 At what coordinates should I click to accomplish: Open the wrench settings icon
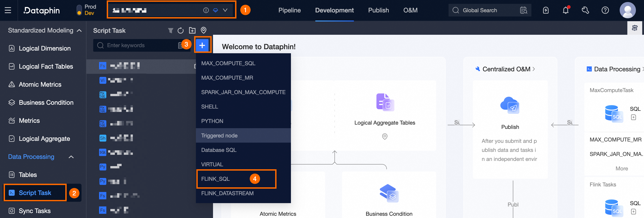click(x=585, y=10)
